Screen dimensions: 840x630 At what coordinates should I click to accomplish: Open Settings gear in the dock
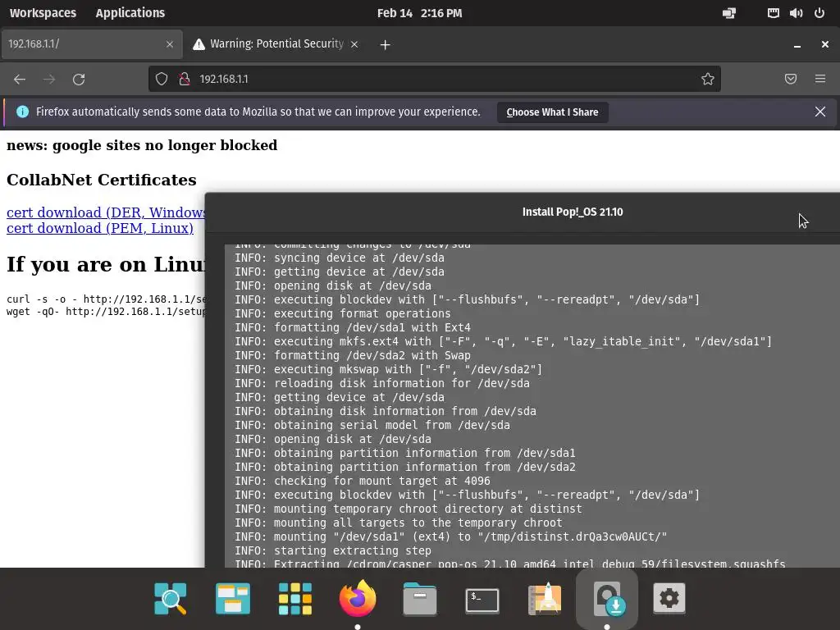(x=669, y=598)
